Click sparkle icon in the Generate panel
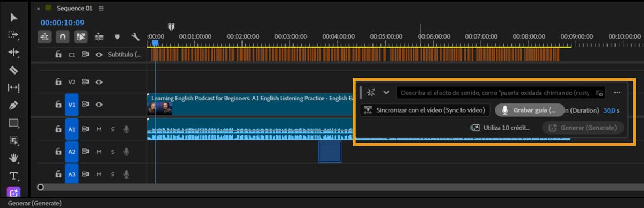644x208 pixels. click(371, 92)
